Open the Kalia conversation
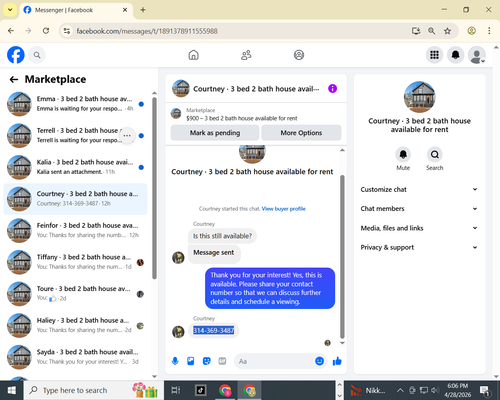500x400 pixels. [75, 167]
